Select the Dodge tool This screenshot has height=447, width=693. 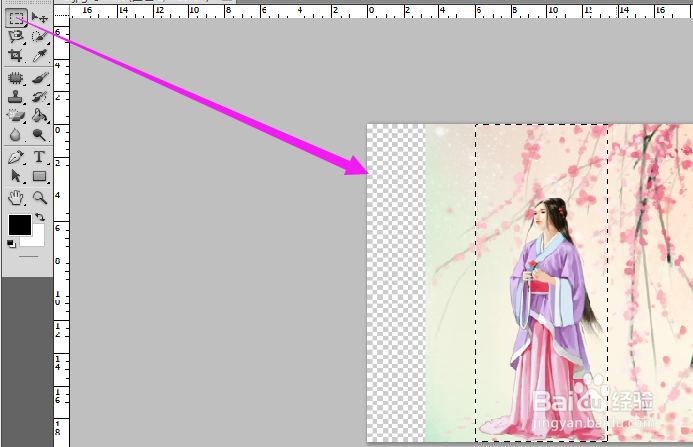click(x=40, y=134)
